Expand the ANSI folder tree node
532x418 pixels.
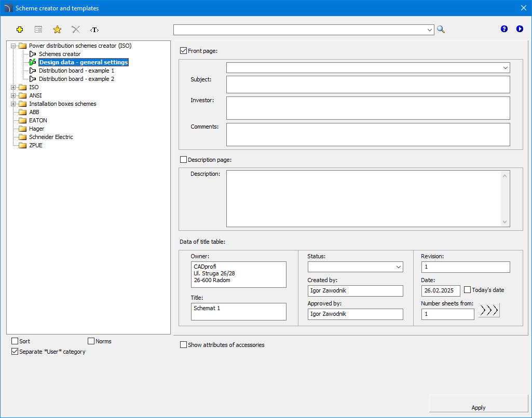(x=13, y=95)
